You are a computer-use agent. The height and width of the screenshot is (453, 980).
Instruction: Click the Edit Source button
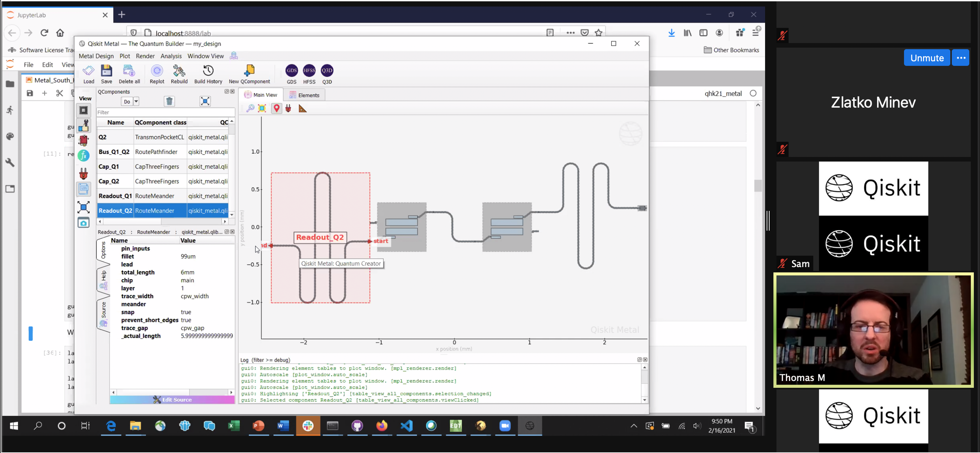(x=172, y=400)
